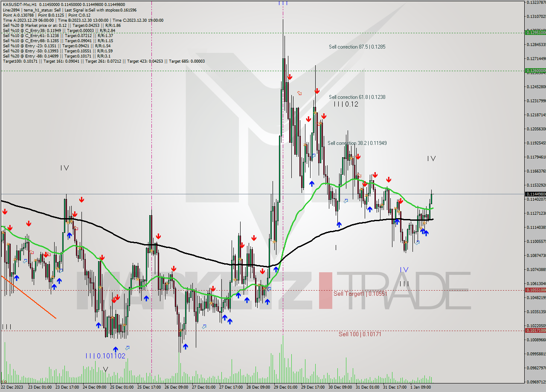
Task: Select the red 0.1055100 price level tag
Action: [x=535, y=290]
